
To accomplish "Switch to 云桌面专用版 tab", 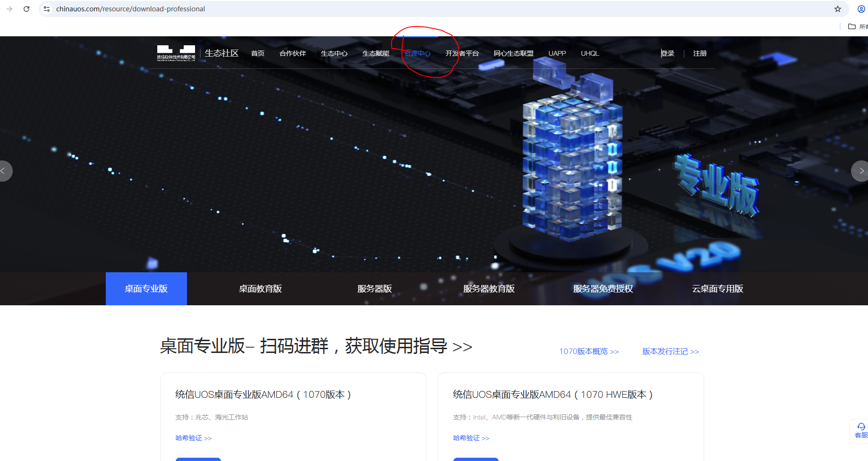I will (717, 289).
